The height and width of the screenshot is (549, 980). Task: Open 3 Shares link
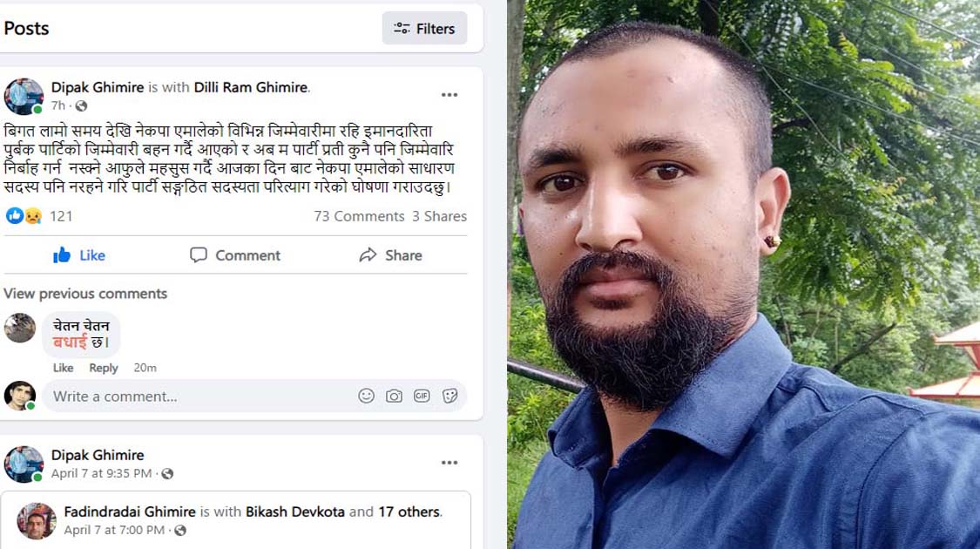click(x=439, y=216)
